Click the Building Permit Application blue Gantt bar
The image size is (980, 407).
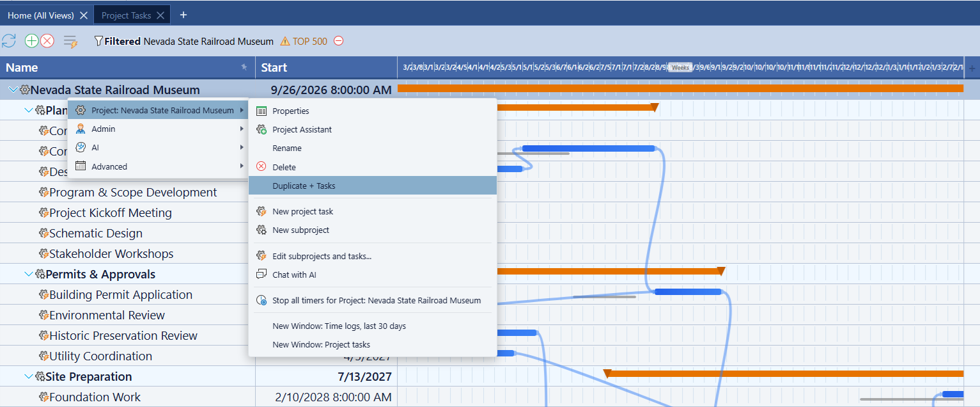688,292
